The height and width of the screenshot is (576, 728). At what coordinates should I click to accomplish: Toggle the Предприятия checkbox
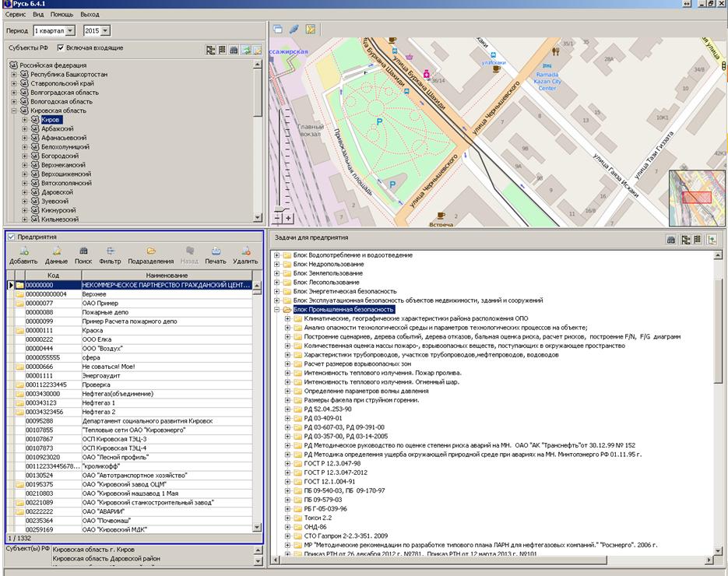(11, 237)
